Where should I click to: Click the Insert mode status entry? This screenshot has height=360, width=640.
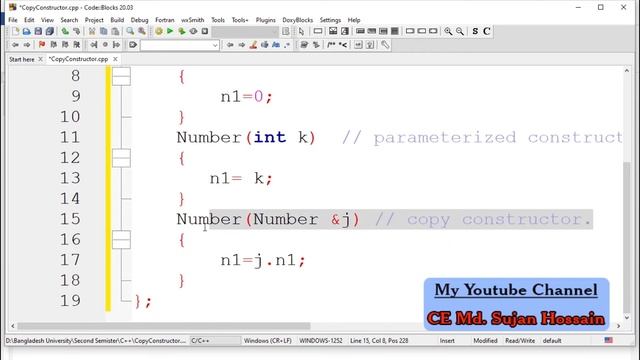pyautogui.click(x=447, y=340)
